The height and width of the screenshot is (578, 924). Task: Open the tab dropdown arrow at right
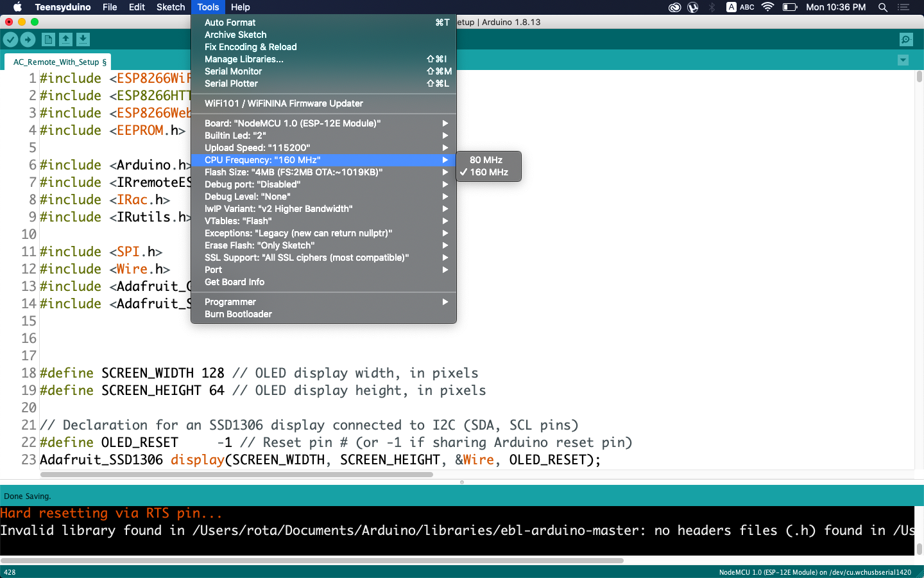[903, 60]
